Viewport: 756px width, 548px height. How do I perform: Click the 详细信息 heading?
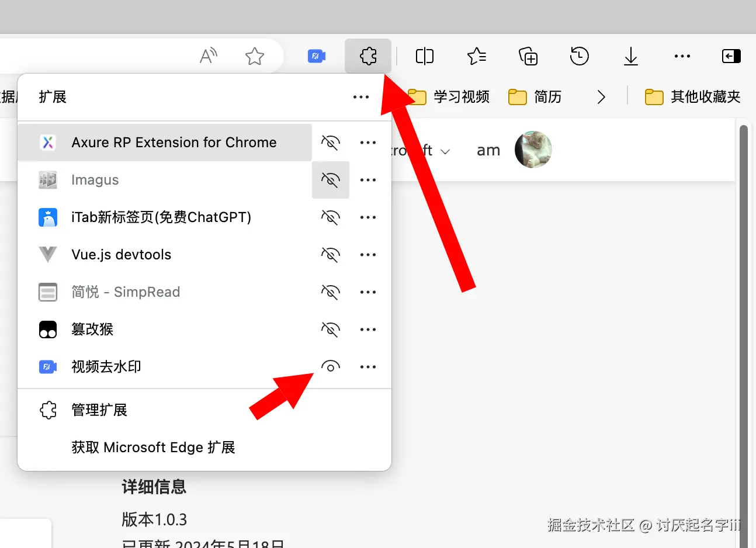(x=154, y=487)
